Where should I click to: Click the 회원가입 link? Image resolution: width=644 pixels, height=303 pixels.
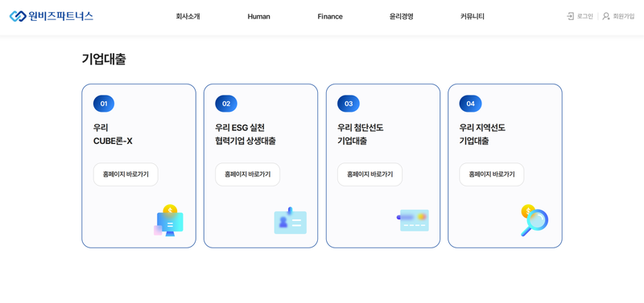tap(623, 16)
